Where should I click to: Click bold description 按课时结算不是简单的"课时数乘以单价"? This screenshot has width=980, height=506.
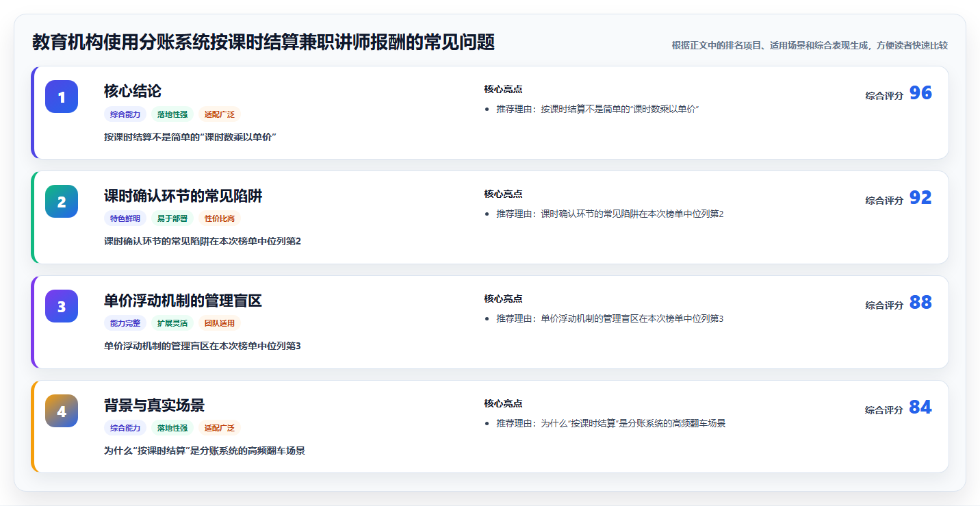(190, 137)
